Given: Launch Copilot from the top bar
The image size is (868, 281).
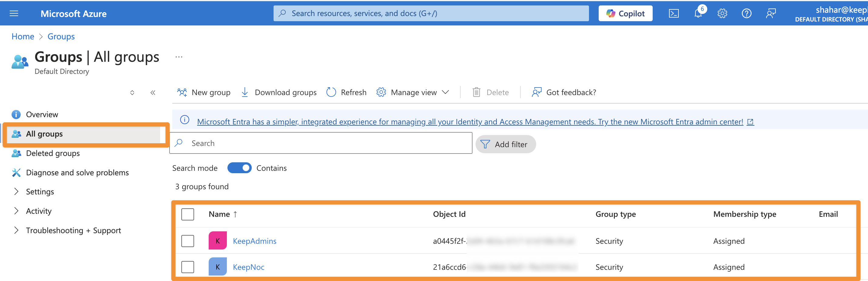Looking at the screenshot, I should (x=625, y=13).
